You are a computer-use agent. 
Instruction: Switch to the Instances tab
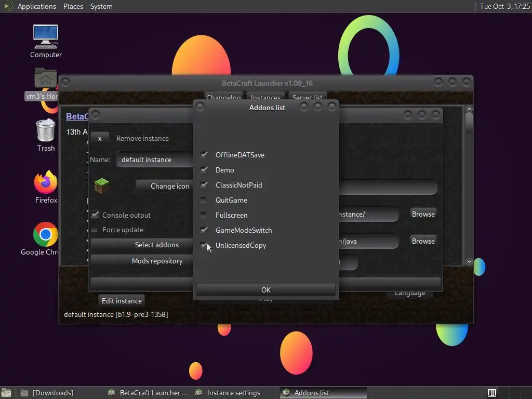pos(265,96)
